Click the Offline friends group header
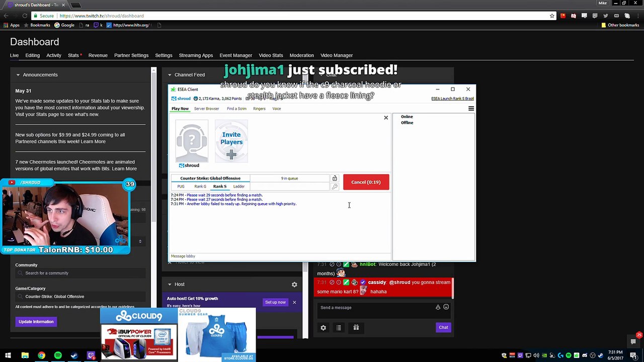This screenshot has width=644, height=362. 407,123
